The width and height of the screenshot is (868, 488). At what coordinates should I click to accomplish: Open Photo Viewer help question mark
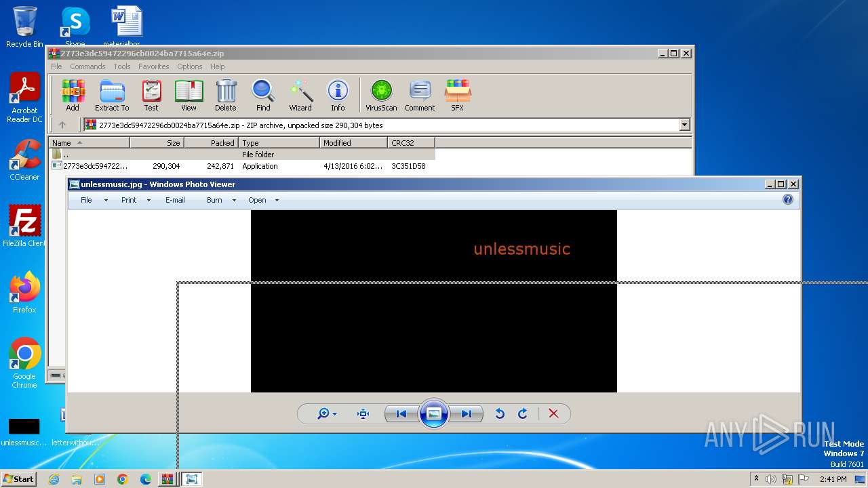[788, 199]
